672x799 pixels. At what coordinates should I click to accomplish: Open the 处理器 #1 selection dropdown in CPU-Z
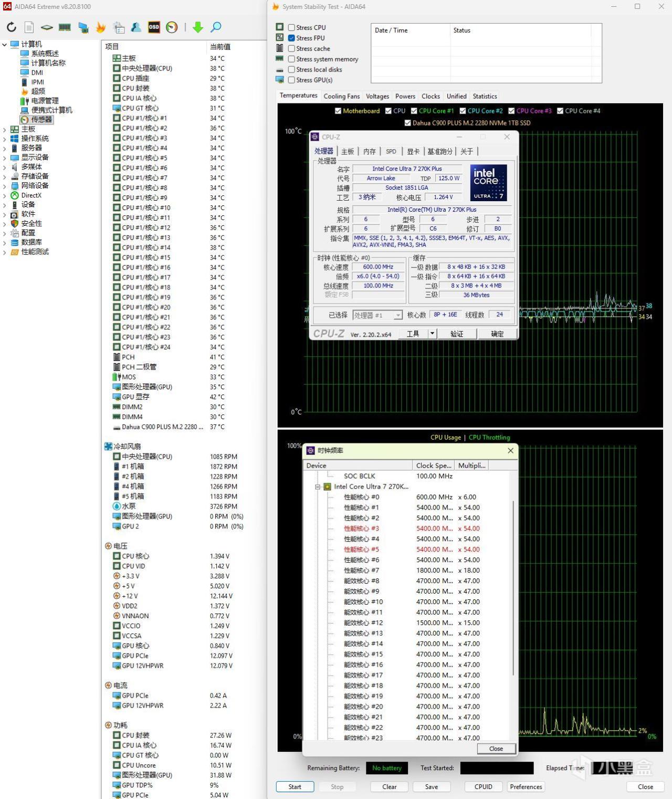click(377, 315)
